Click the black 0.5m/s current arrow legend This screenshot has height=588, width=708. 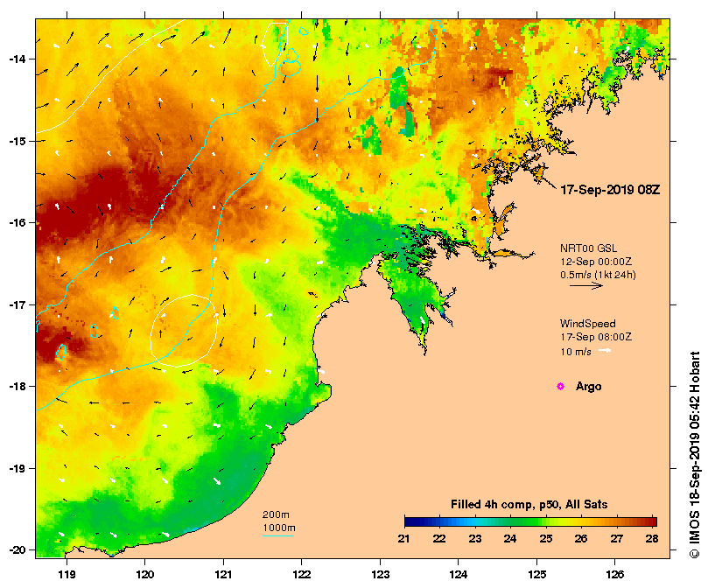click(x=586, y=285)
